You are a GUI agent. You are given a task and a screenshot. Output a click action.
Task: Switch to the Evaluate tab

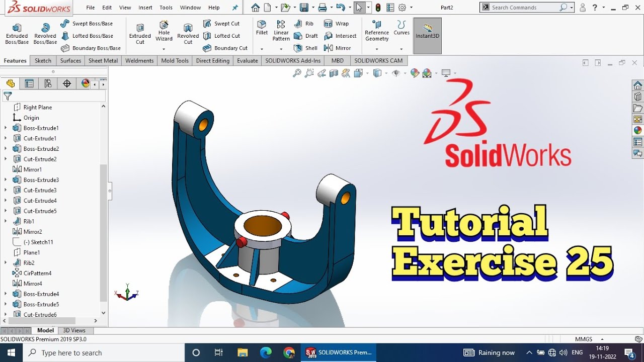pyautogui.click(x=248, y=61)
